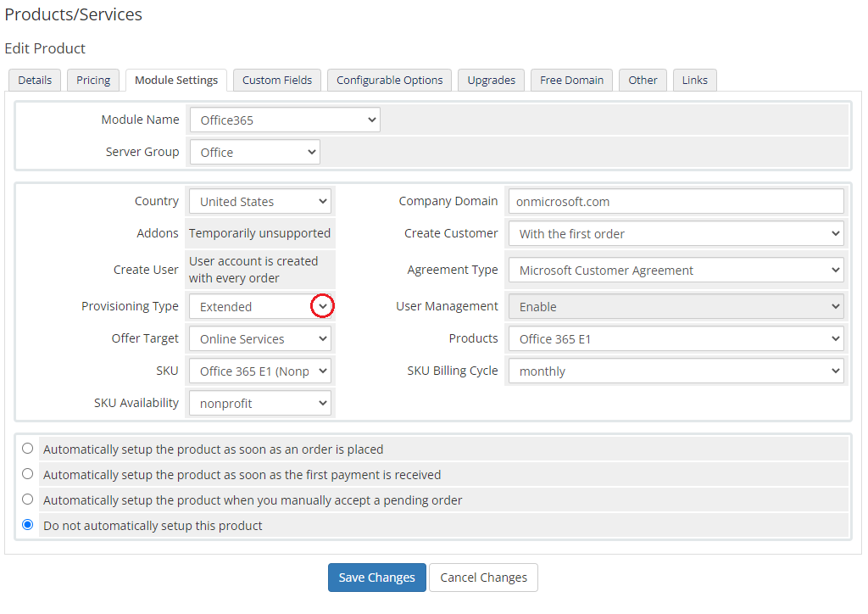Image resolution: width=868 pixels, height=614 pixels.
Task: Open the Country dropdown set to United States
Action: coord(259,202)
